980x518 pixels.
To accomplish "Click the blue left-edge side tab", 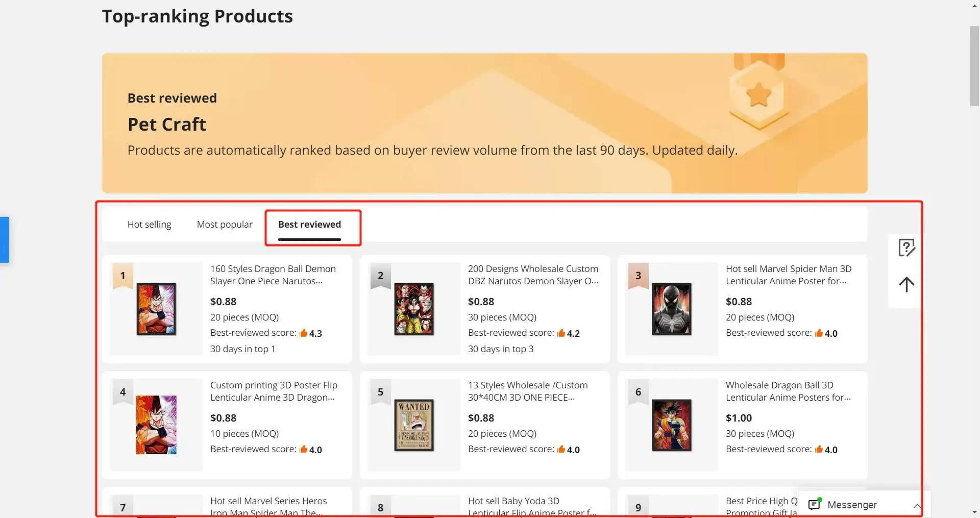I will (x=5, y=240).
